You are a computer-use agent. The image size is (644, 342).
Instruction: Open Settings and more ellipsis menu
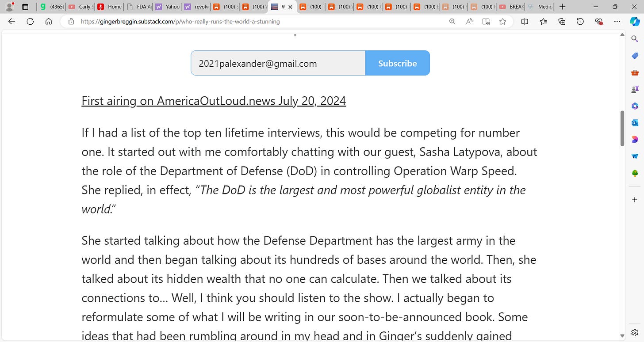pyautogui.click(x=617, y=21)
